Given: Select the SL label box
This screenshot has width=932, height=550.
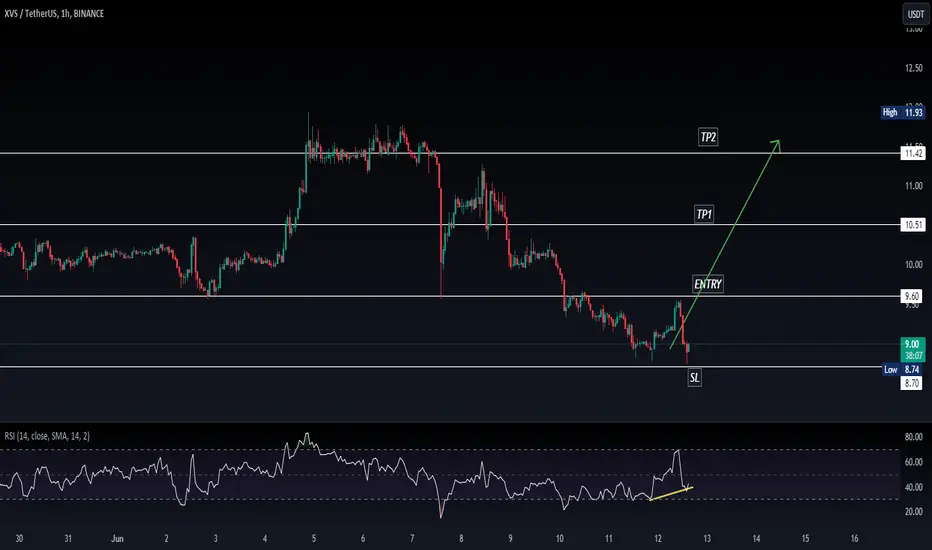Looking at the screenshot, I should point(694,377).
